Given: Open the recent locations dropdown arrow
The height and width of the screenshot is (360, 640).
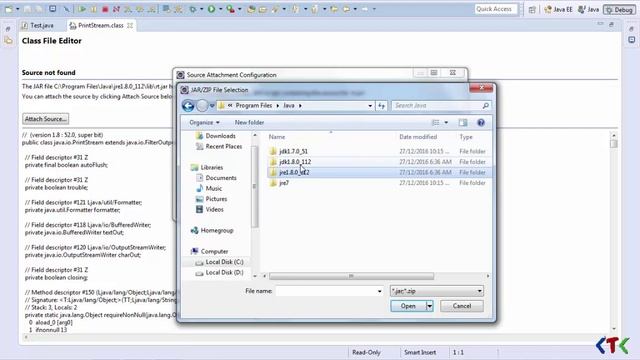Looking at the screenshot, I should [x=212, y=106].
